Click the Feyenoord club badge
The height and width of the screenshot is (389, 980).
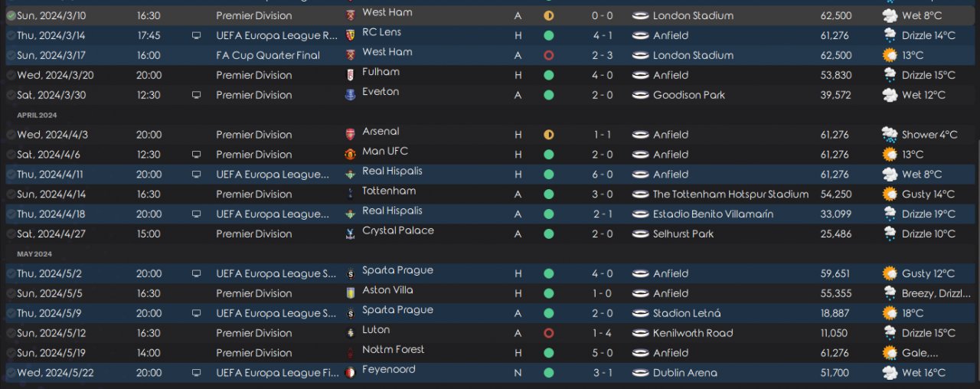coord(351,373)
